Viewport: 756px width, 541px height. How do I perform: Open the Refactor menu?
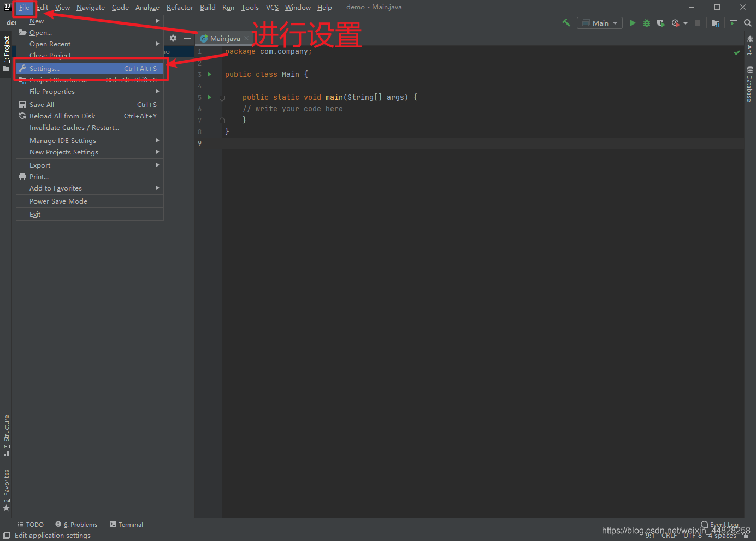[x=180, y=8]
